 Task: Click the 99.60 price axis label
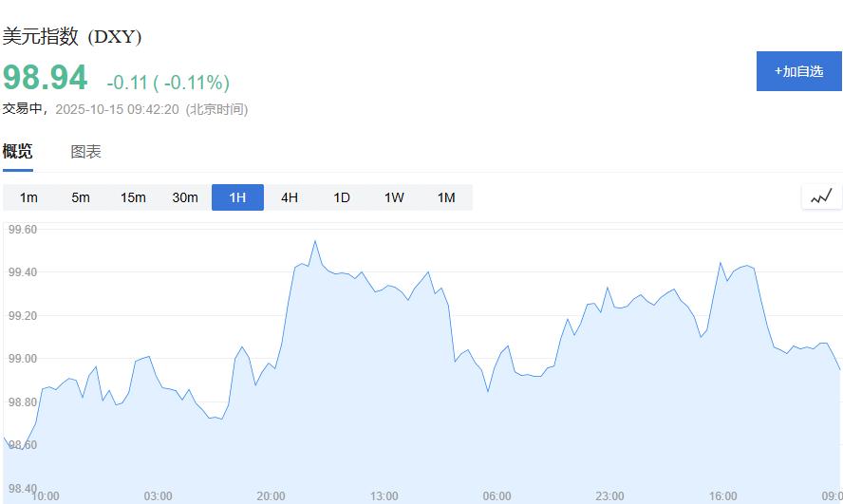point(22,230)
